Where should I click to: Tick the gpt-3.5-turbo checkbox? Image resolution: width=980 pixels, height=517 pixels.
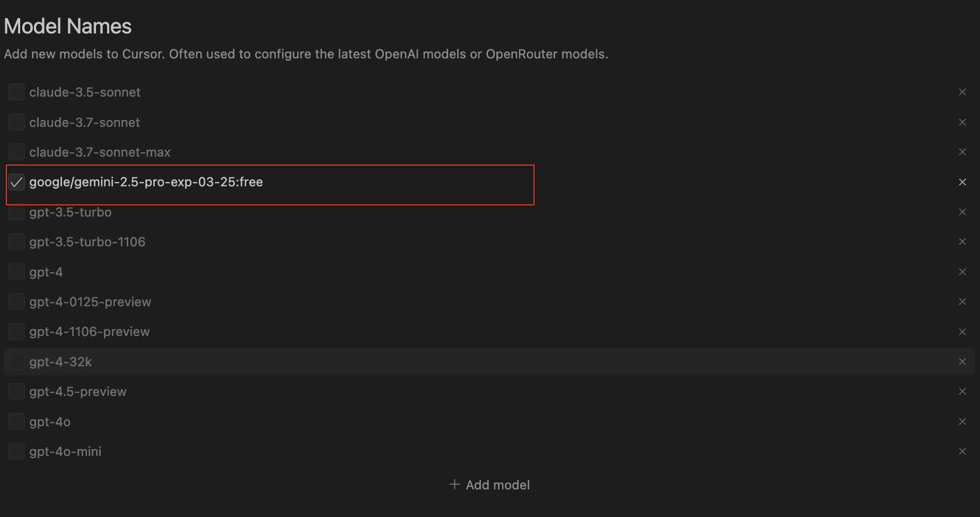point(16,212)
